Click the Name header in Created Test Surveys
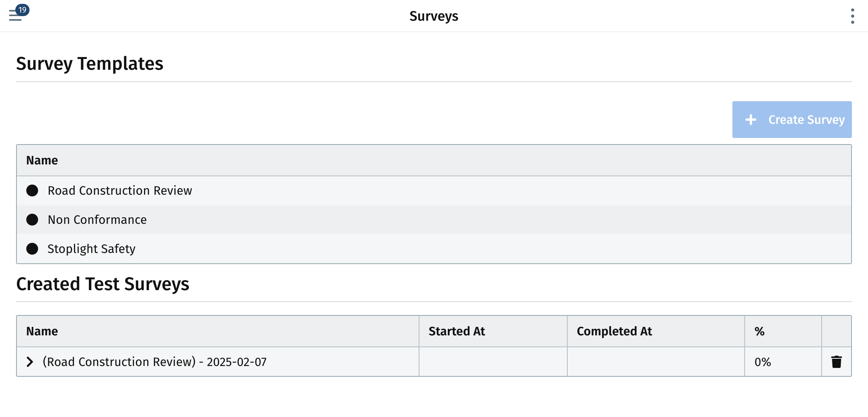The height and width of the screenshot is (417, 868). pos(42,331)
